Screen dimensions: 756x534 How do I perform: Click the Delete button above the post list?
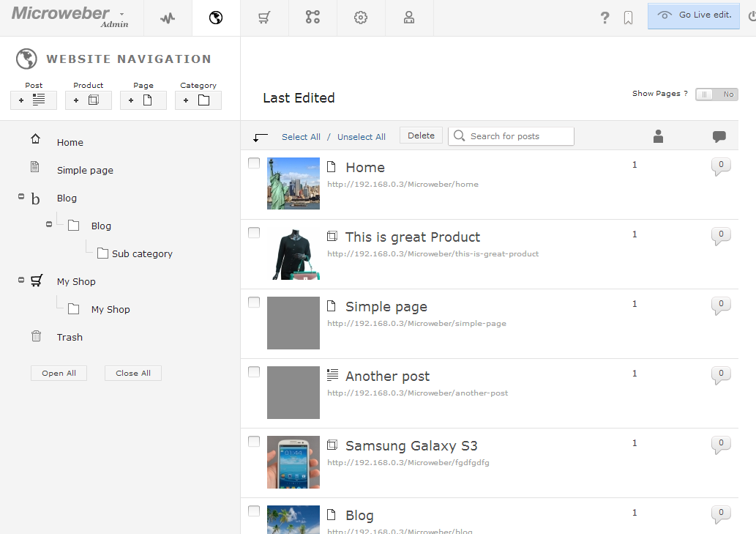coord(421,136)
